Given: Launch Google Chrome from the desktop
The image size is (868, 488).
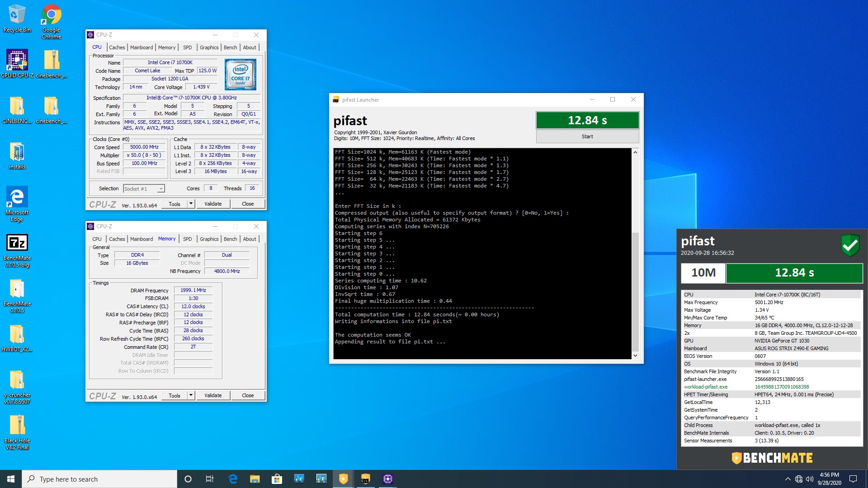Looking at the screenshot, I should point(52,21).
